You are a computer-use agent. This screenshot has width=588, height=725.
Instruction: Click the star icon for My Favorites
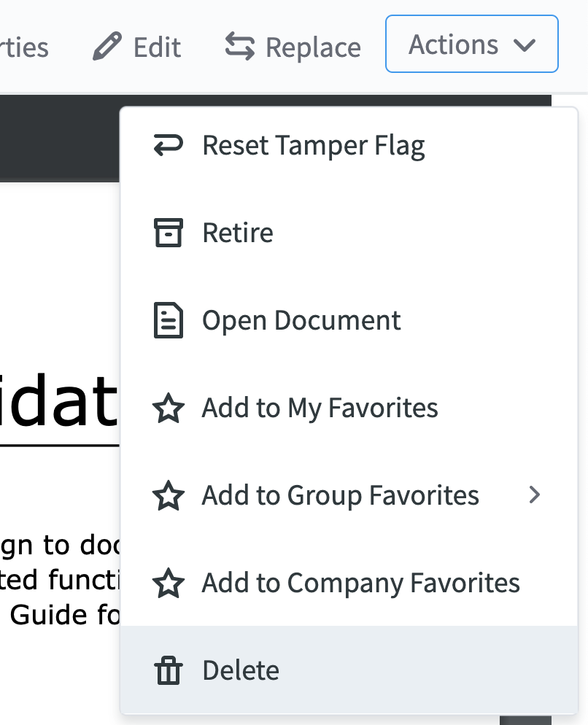(x=169, y=408)
